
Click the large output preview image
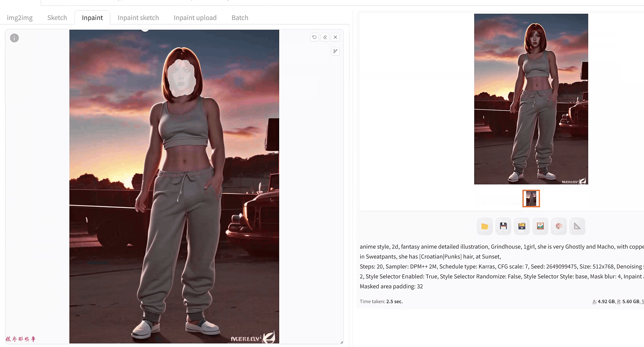(x=531, y=99)
